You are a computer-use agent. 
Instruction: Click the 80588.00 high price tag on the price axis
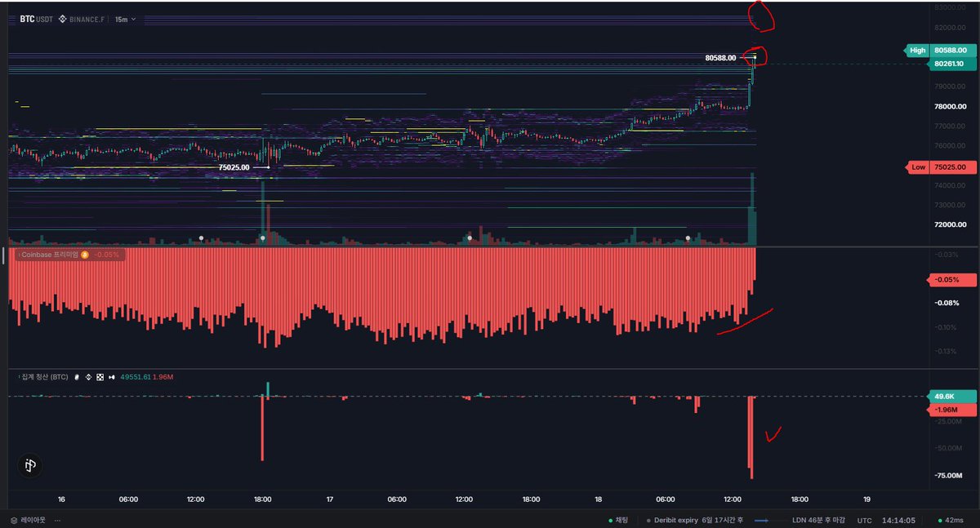tap(953, 51)
